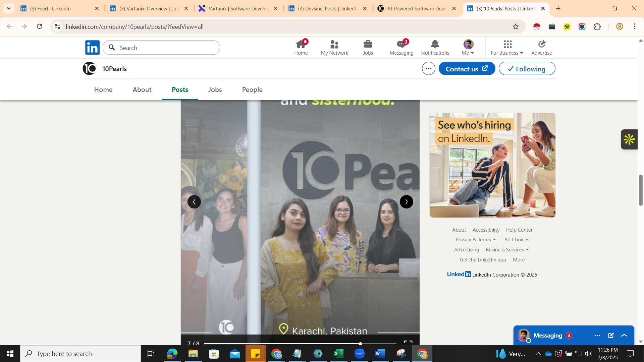Open Windows Start menu
The image size is (644, 362).
click(x=10, y=354)
